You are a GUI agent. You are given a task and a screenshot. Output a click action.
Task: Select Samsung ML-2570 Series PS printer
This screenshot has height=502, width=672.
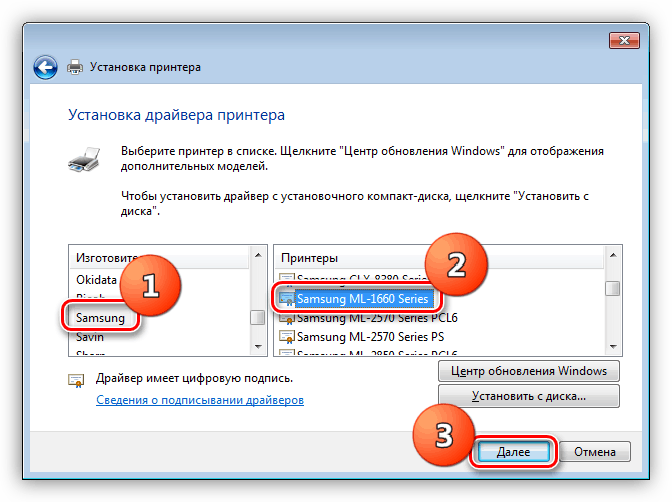pos(371,337)
